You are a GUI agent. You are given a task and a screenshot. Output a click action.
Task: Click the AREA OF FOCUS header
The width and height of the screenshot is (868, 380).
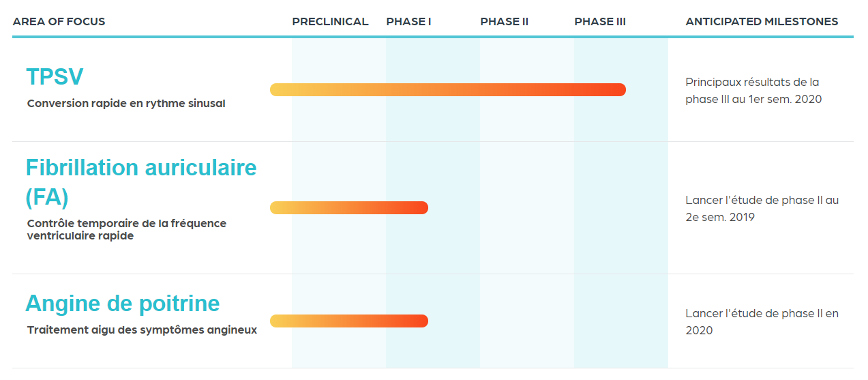pyautogui.click(x=59, y=21)
